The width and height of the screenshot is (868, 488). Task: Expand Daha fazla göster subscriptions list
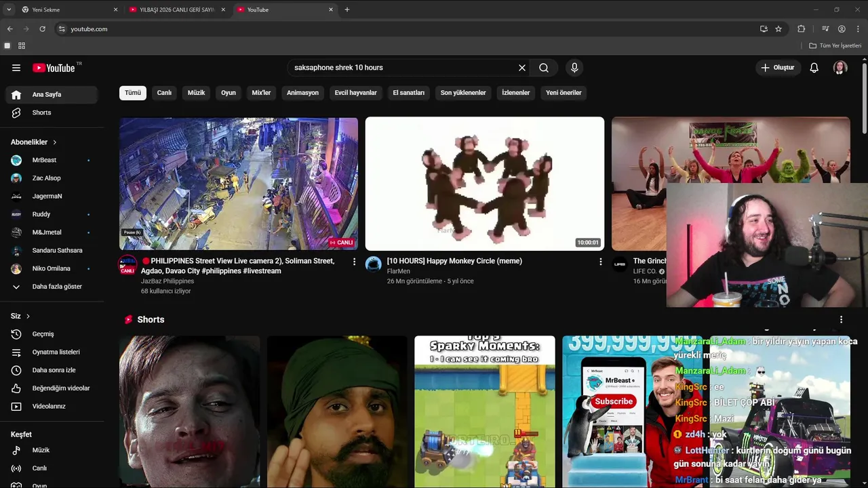pyautogui.click(x=52, y=287)
